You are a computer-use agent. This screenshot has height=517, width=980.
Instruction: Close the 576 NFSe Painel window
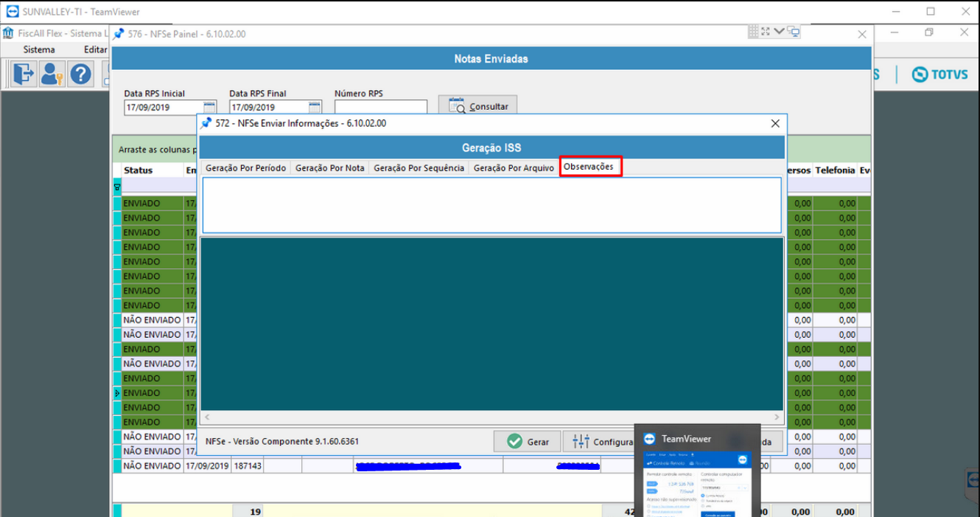tap(862, 34)
